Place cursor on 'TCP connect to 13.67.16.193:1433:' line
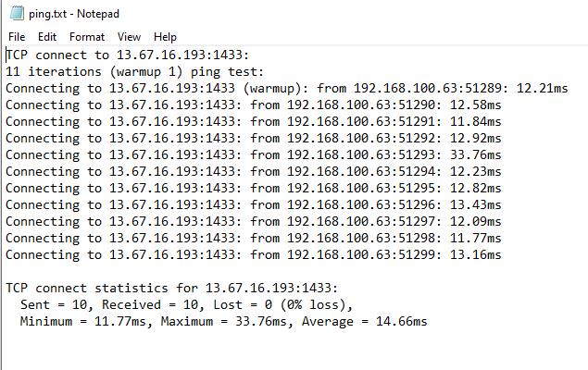 click(x=128, y=55)
